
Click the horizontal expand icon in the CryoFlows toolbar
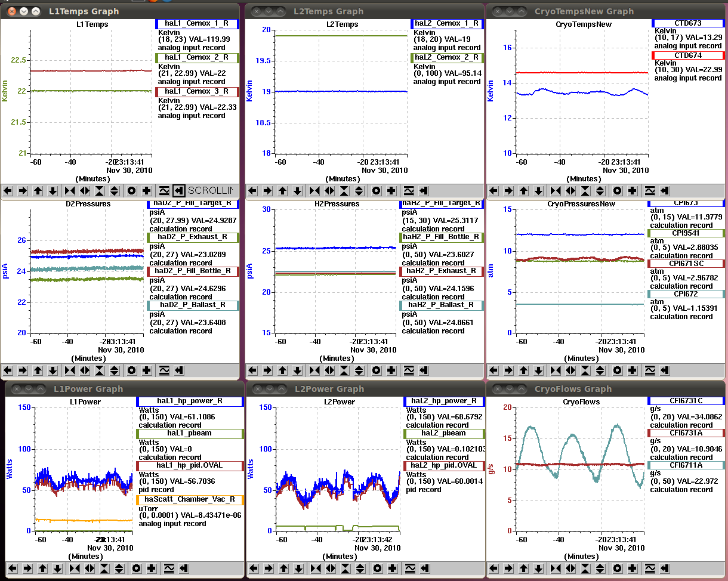point(570,568)
